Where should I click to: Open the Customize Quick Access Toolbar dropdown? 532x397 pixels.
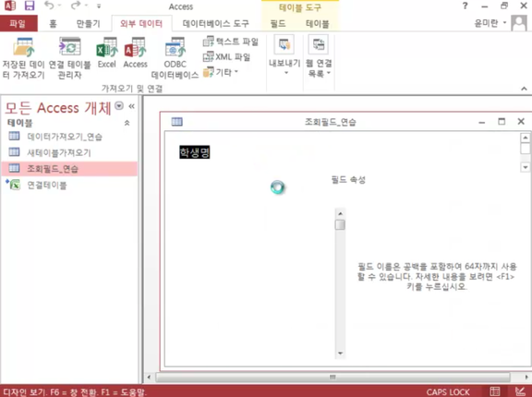point(99,6)
